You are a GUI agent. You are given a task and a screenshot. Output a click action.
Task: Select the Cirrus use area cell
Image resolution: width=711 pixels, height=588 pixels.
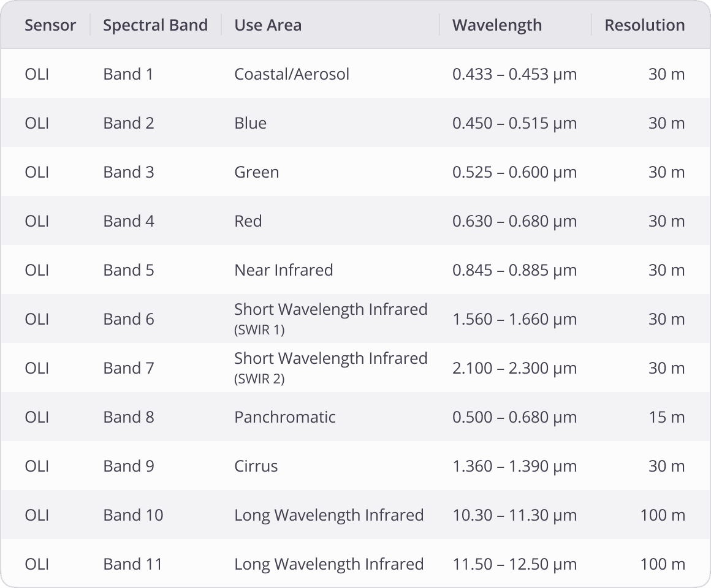click(x=256, y=466)
